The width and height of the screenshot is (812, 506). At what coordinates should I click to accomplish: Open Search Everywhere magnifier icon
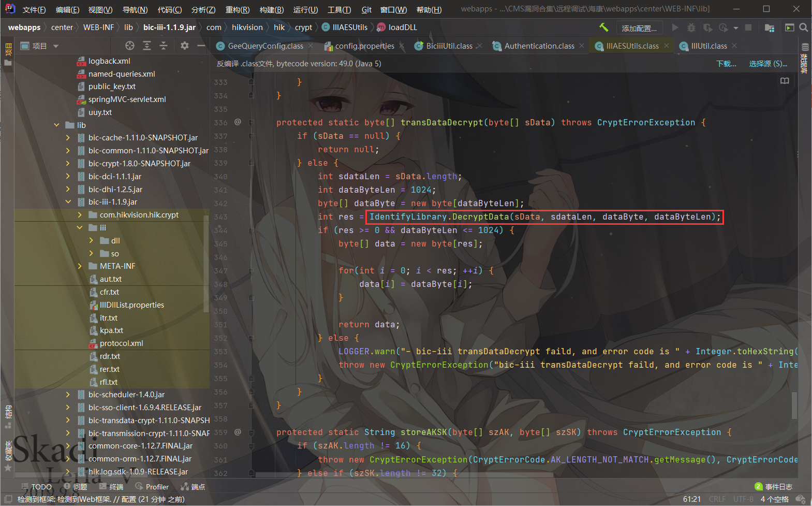click(x=803, y=27)
